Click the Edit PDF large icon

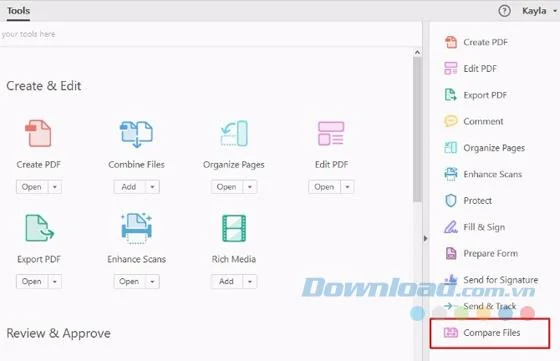click(x=331, y=133)
